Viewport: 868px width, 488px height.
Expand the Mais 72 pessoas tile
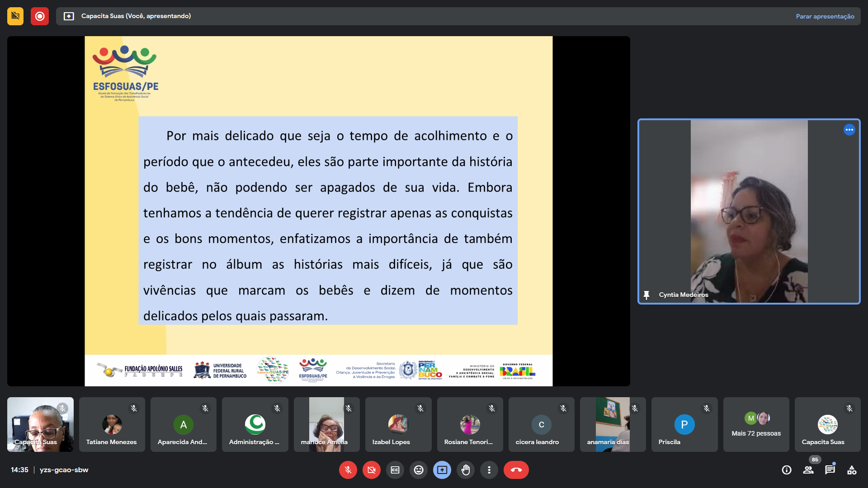(756, 424)
